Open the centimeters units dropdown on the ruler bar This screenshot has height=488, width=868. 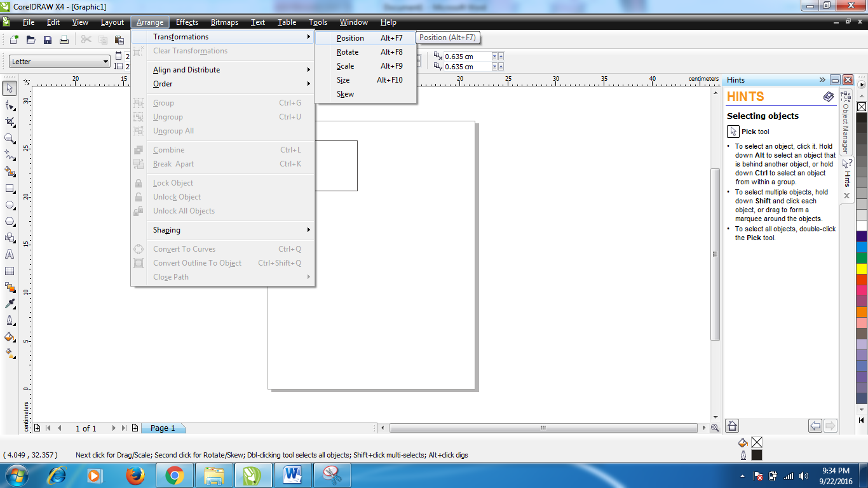click(703, 78)
